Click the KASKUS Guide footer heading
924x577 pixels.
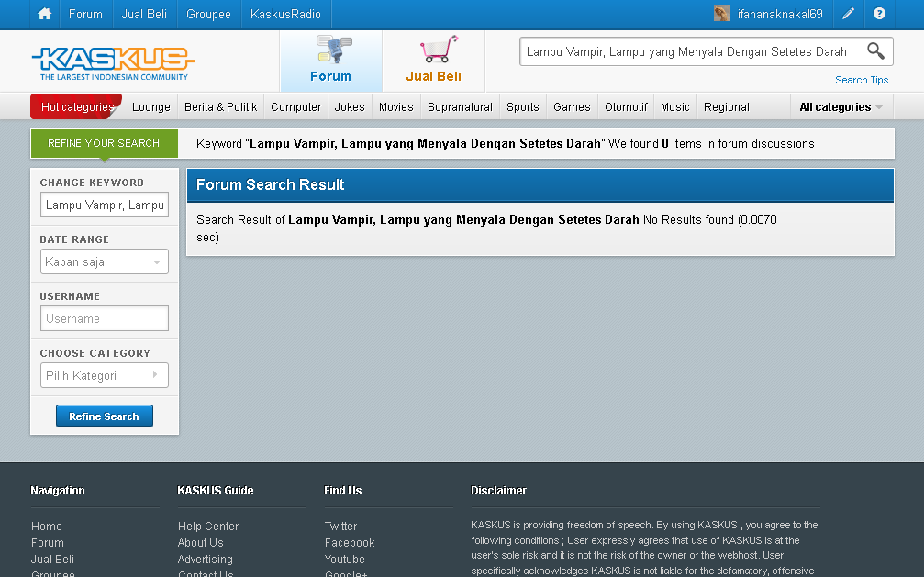point(215,491)
